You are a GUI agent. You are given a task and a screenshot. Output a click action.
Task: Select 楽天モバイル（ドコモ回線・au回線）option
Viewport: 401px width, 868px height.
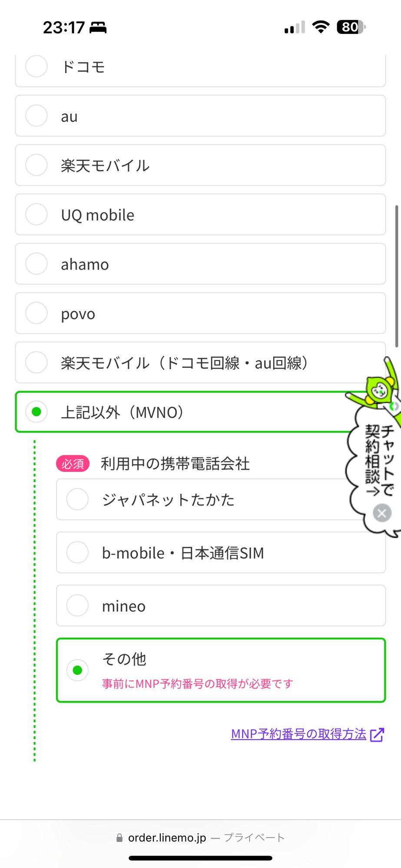(x=36, y=362)
